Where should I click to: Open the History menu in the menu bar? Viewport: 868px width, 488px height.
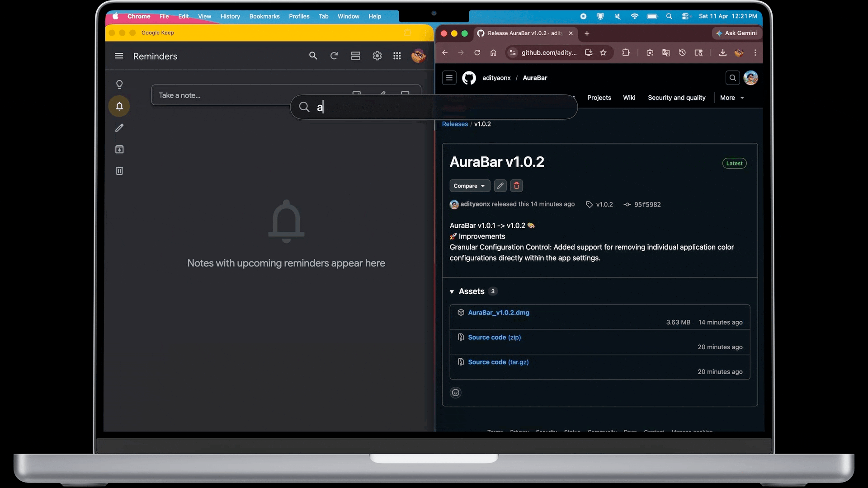[230, 16]
